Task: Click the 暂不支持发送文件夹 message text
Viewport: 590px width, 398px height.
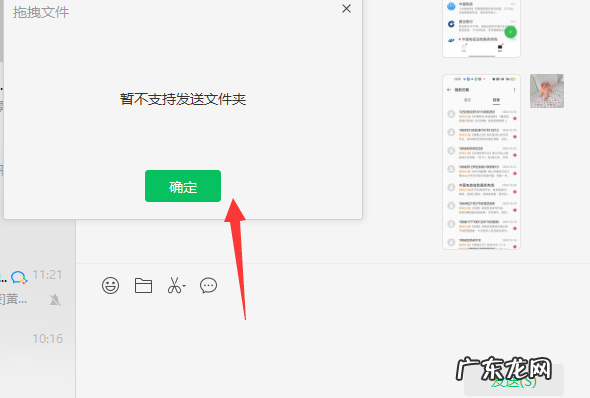Action: (183, 99)
